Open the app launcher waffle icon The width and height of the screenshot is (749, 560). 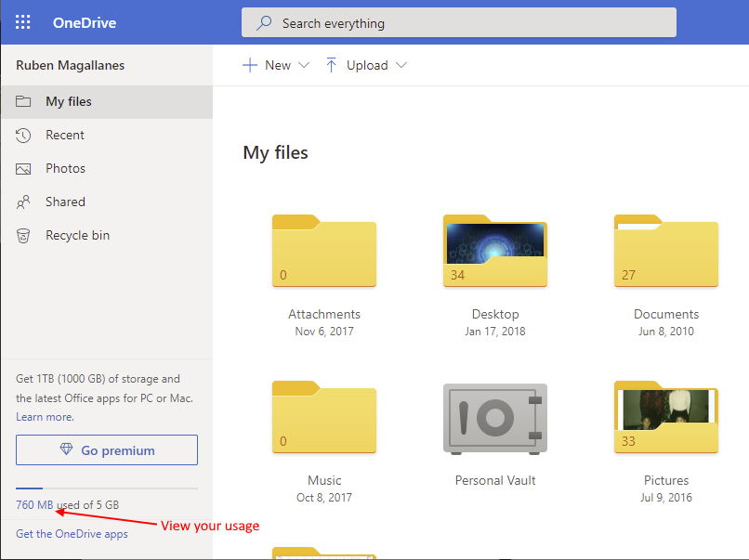[22, 22]
